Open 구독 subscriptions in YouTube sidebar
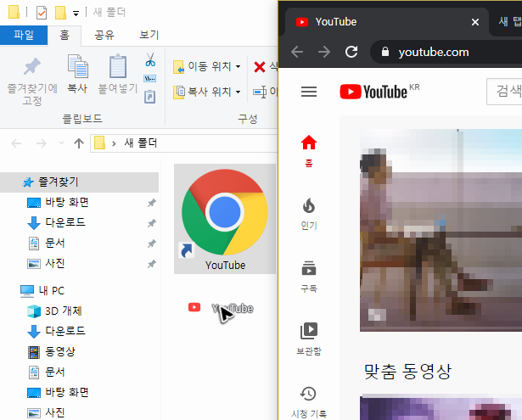This screenshot has width=522, height=420. [309, 277]
